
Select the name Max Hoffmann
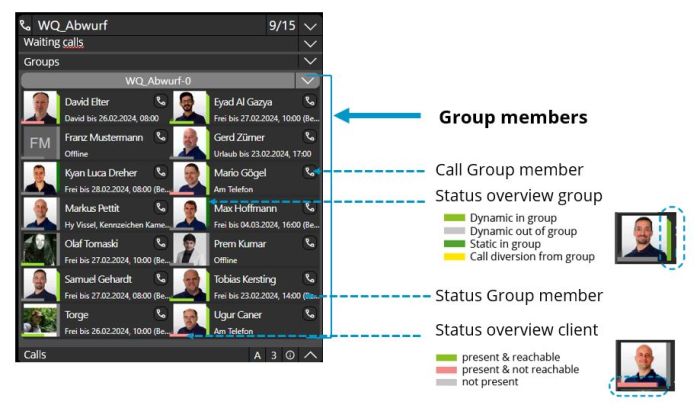tap(245, 208)
